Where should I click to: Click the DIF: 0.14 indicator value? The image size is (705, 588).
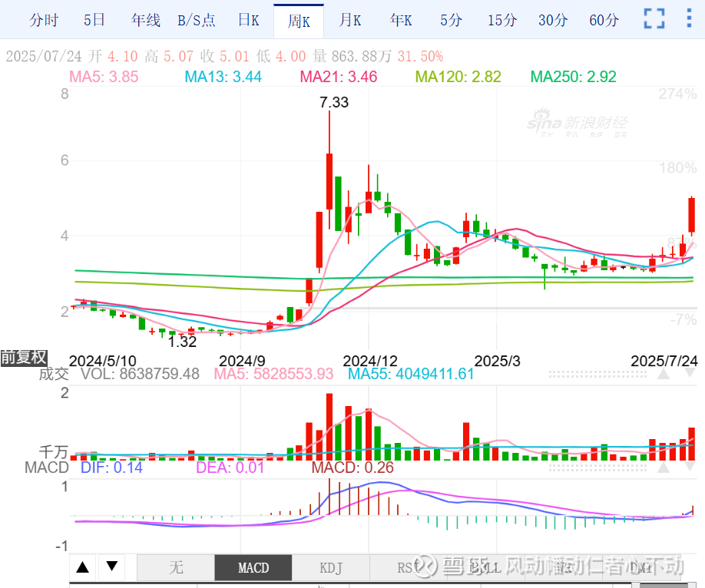click(111, 467)
